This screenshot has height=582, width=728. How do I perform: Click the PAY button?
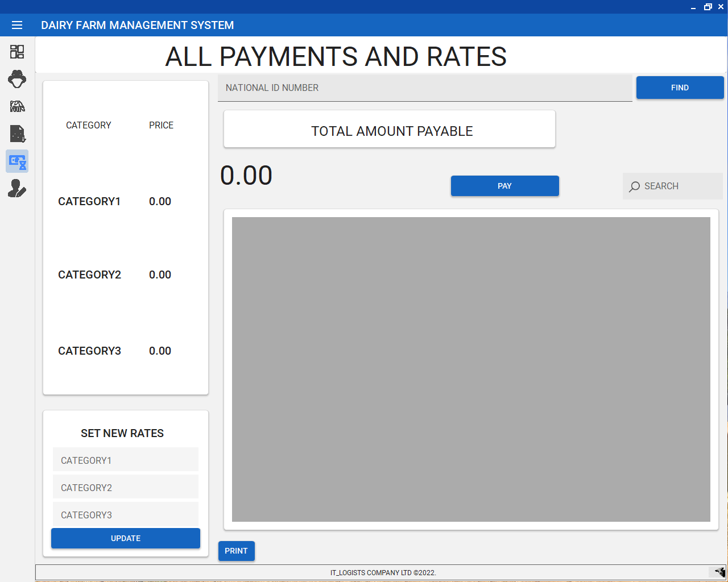pos(504,186)
